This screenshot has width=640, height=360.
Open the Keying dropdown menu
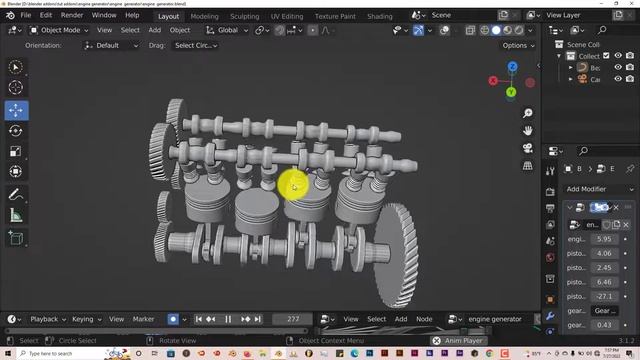click(87, 319)
